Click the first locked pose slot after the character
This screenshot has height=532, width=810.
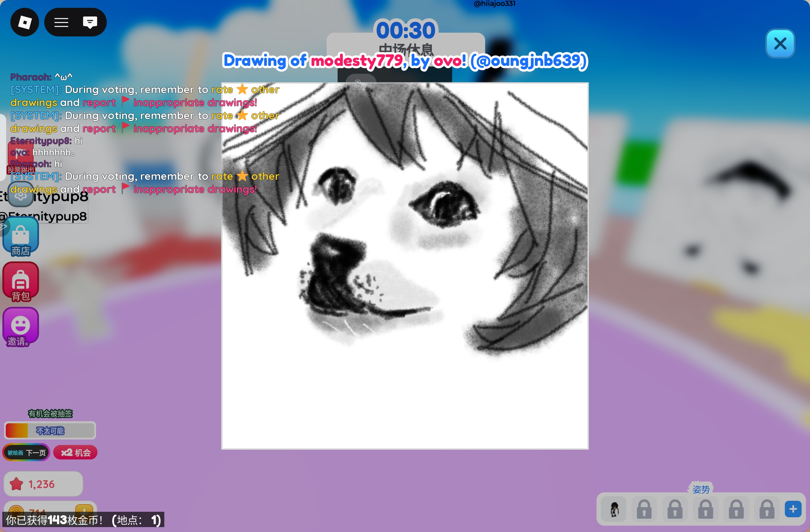click(x=644, y=509)
